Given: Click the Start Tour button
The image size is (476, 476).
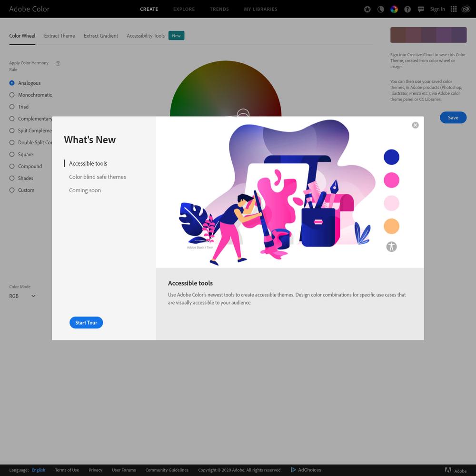Looking at the screenshot, I should point(86,322).
